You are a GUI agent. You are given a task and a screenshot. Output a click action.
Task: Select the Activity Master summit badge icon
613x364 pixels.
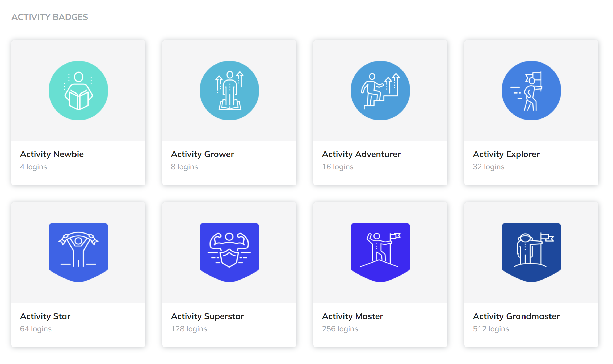pos(380,252)
